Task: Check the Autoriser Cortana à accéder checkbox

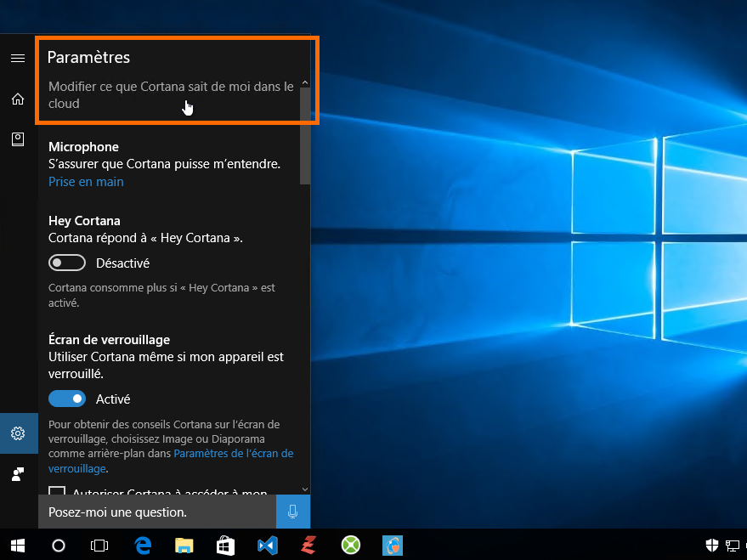Action: pyautogui.click(x=57, y=492)
